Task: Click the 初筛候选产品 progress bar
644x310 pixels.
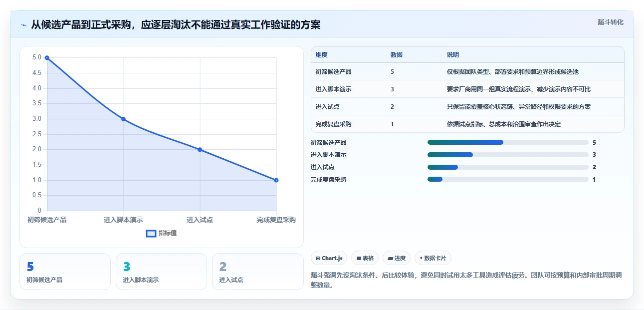Action: pyautogui.click(x=508, y=142)
